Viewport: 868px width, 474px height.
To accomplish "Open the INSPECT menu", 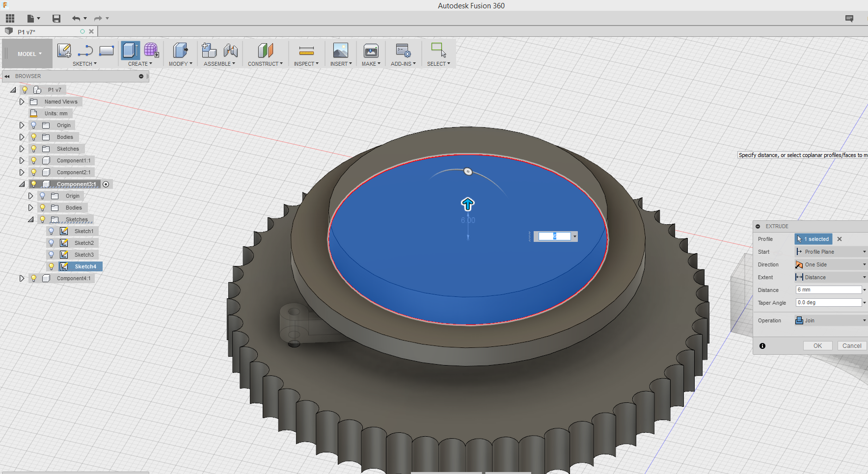I will point(306,64).
